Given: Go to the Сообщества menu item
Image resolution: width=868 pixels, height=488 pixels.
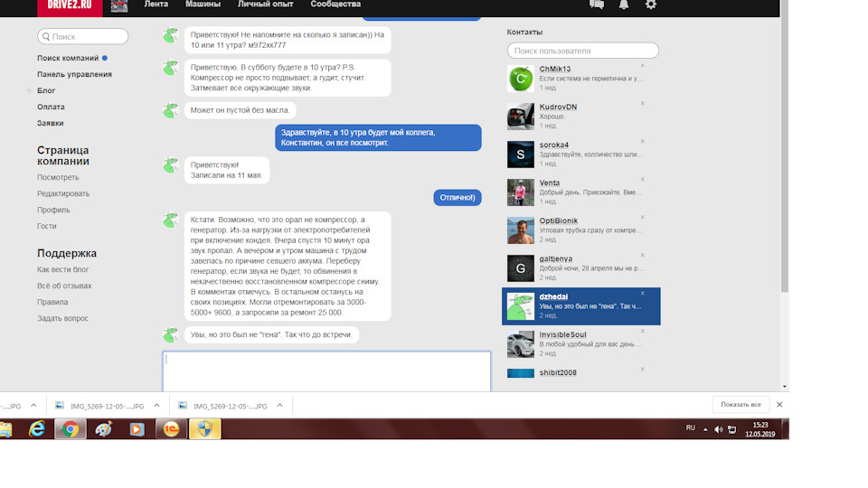Looking at the screenshot, I should pyautogui.click(x=335, y=5).
